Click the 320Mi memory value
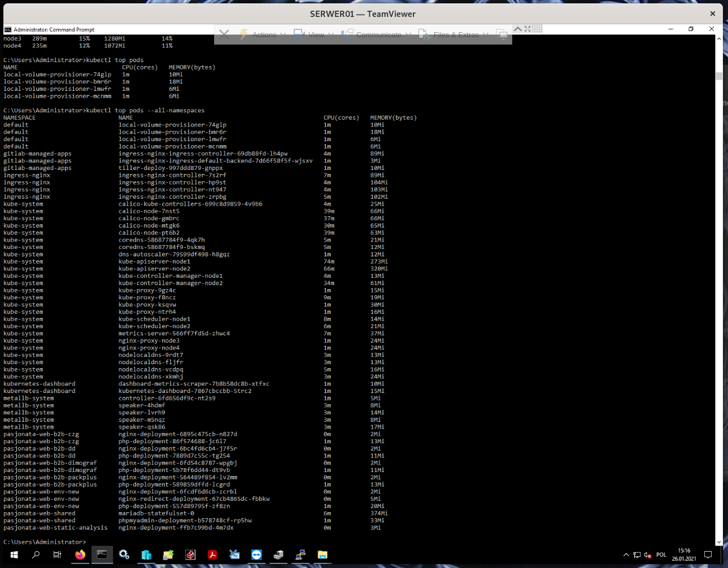Screen dimensions: 728x568 (x=379, y=269)
